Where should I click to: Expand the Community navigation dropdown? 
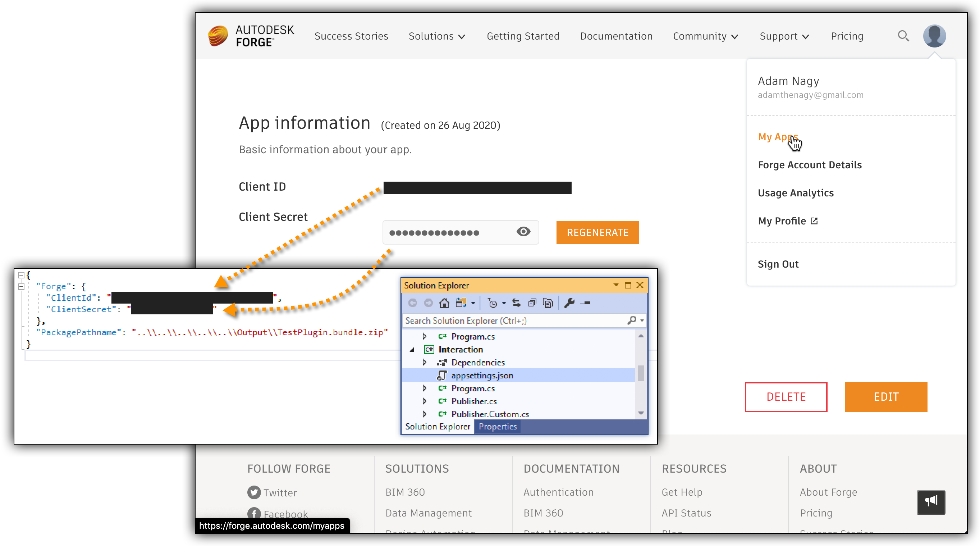click(x=705, y=36)
